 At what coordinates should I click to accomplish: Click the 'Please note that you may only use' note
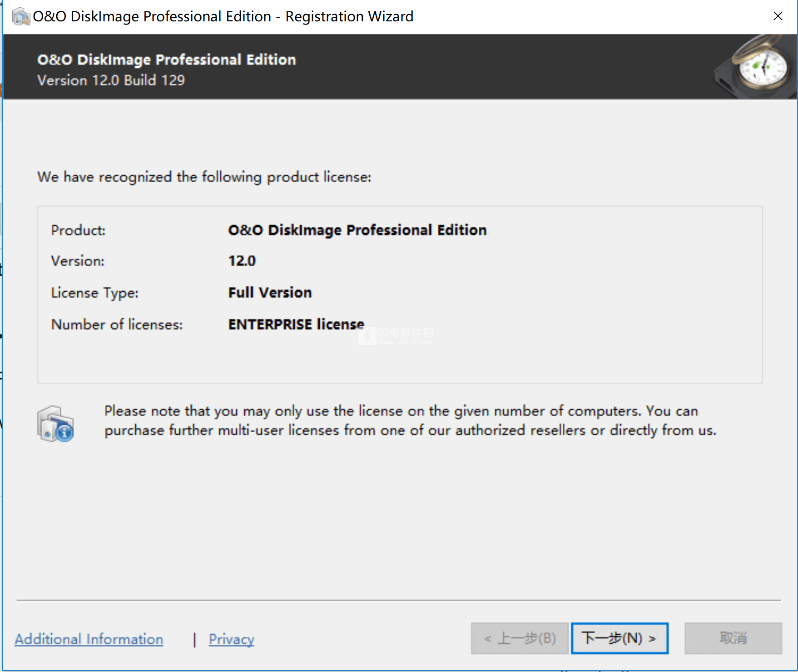(411, 421)
